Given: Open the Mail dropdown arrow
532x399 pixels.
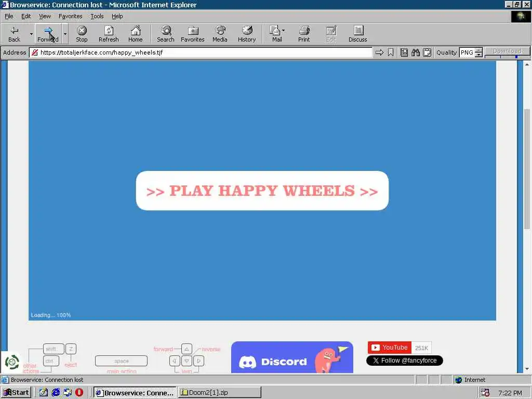Looking at the screenshot, I should click(x=284, y=31).
